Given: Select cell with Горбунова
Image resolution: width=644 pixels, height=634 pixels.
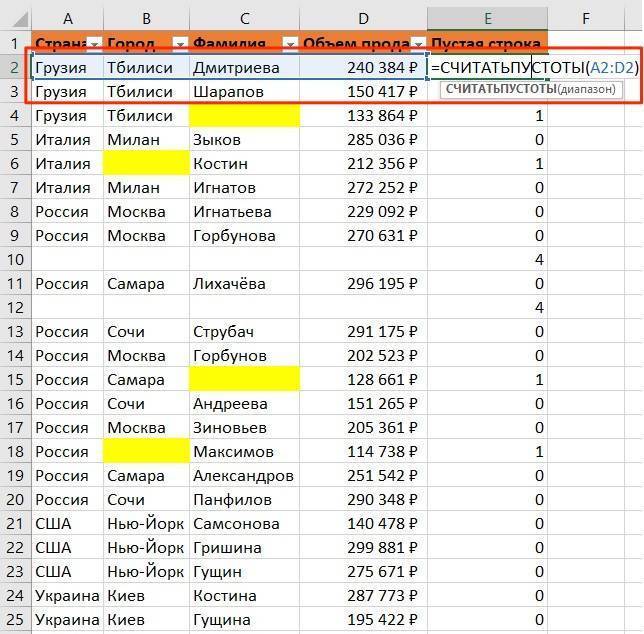Looking at the screenshot, I should 244,236.
